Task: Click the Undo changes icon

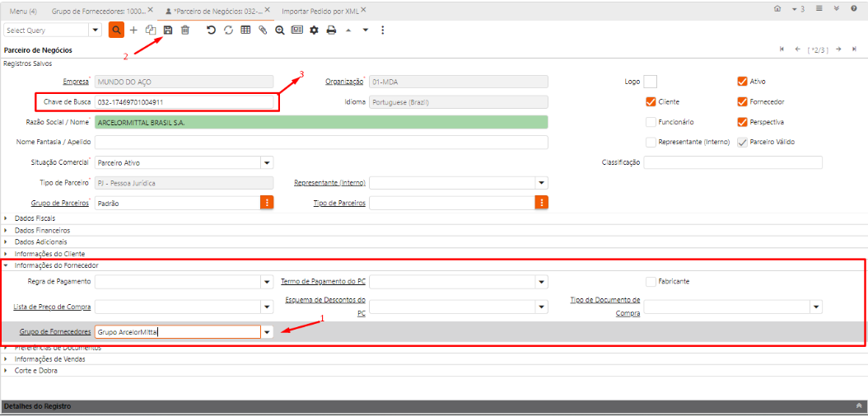Action: 211,30
